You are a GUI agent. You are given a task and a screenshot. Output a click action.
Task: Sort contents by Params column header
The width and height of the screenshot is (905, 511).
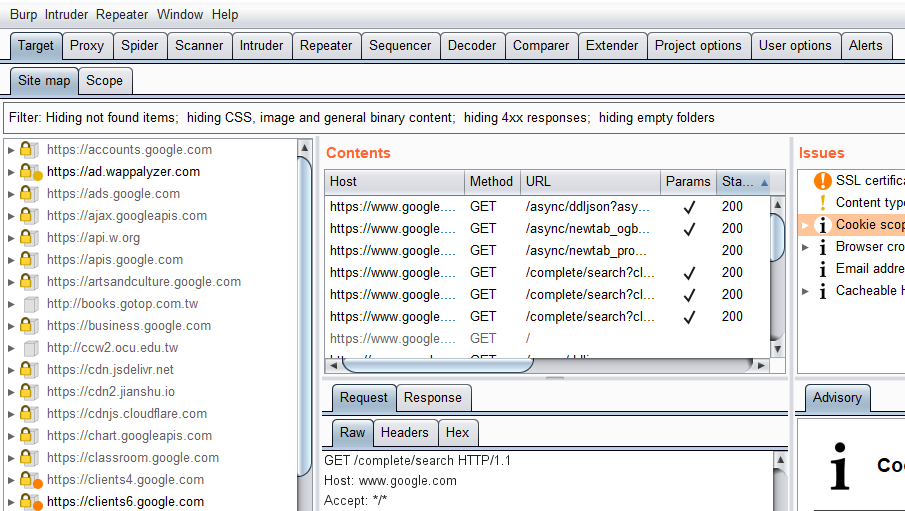coord(689,182)
